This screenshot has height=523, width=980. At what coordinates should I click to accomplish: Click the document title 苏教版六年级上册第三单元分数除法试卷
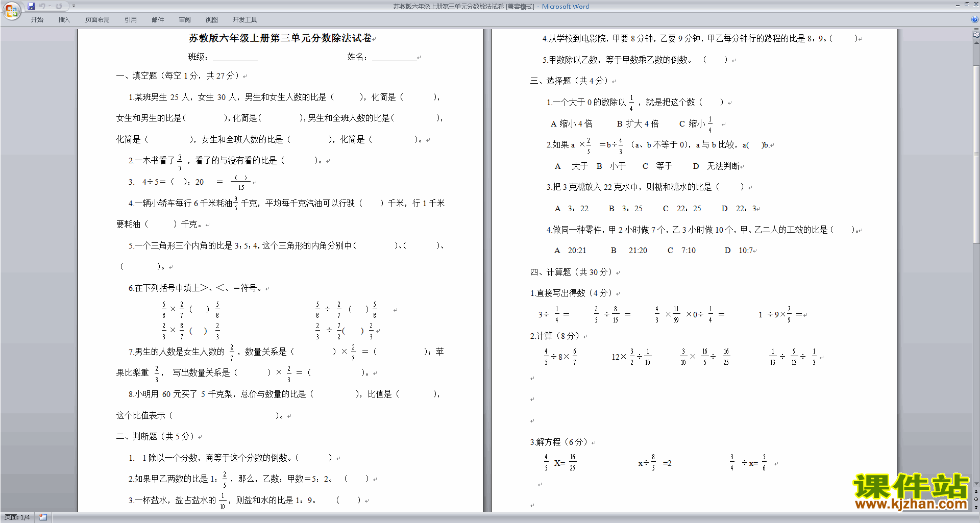pyautogui.click(x=280, y=38)
